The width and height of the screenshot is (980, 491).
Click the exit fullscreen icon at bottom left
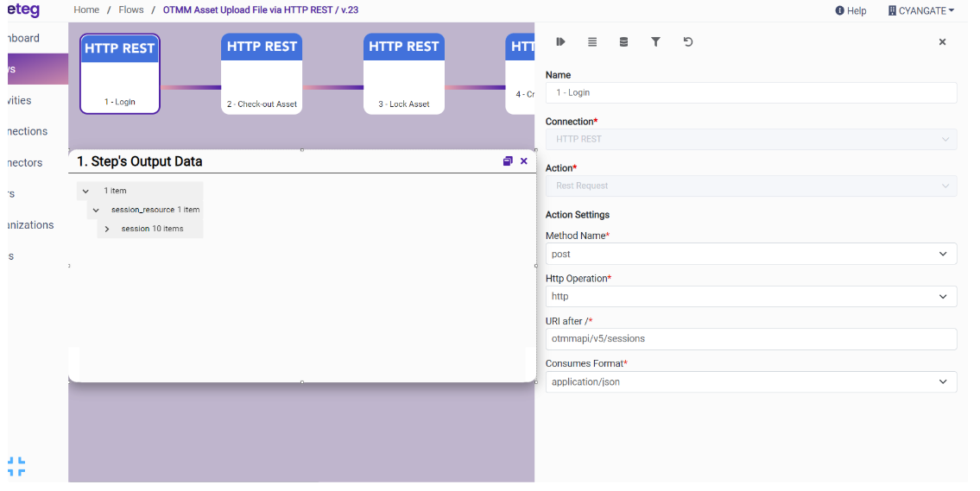(x=16, y=466)
